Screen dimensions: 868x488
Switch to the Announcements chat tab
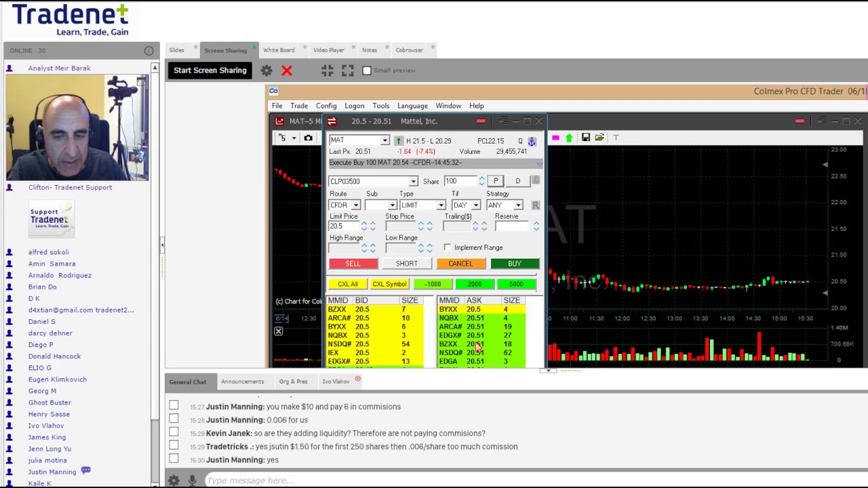click(x=242, y=382)
